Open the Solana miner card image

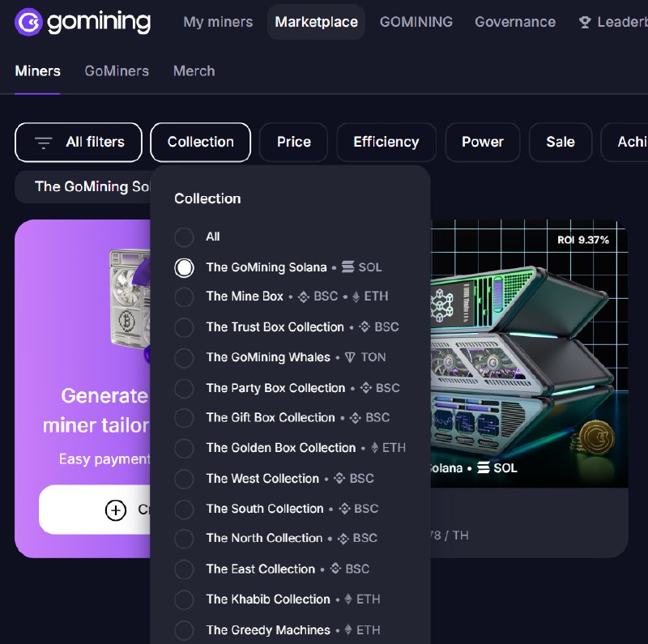pyautogui.click(x=530, y=354)
